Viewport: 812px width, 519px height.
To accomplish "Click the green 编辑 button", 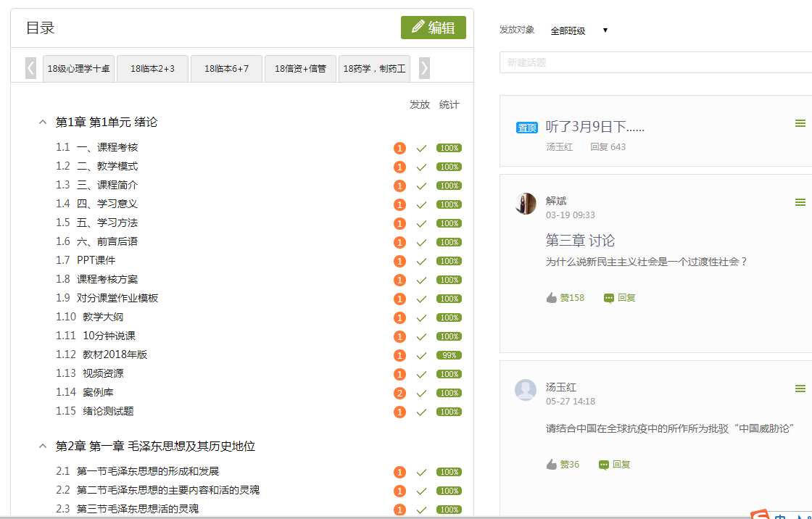I will [433, 28].
